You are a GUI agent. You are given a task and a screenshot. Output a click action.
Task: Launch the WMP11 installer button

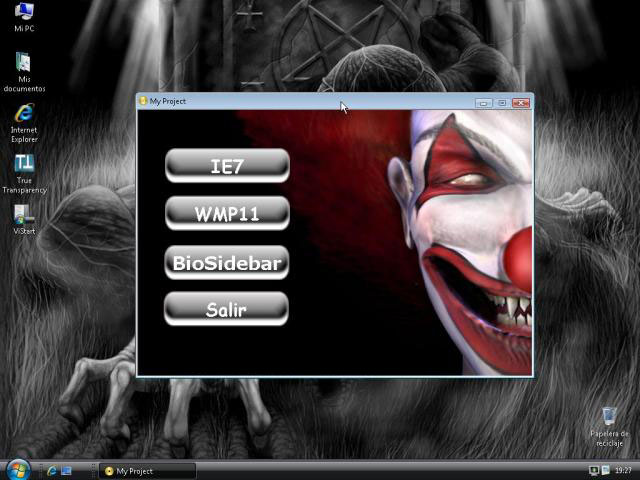point(227,213)
